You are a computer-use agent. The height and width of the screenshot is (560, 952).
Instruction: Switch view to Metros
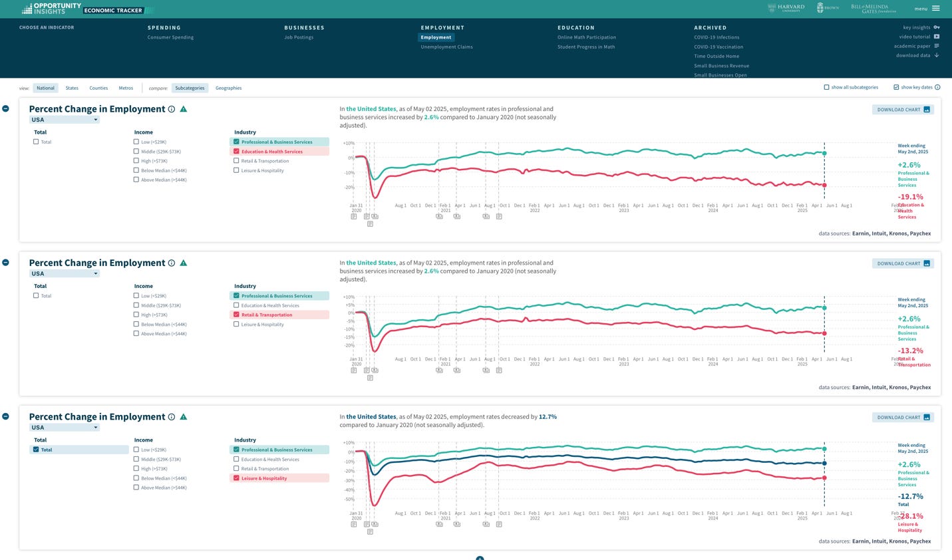point(126,88)
